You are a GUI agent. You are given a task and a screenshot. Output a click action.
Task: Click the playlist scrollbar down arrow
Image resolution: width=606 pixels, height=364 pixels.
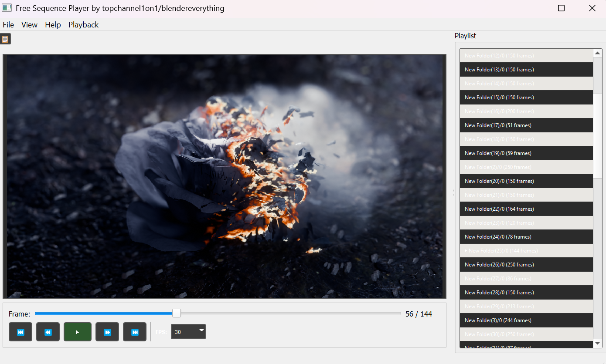tap(597, 344)
